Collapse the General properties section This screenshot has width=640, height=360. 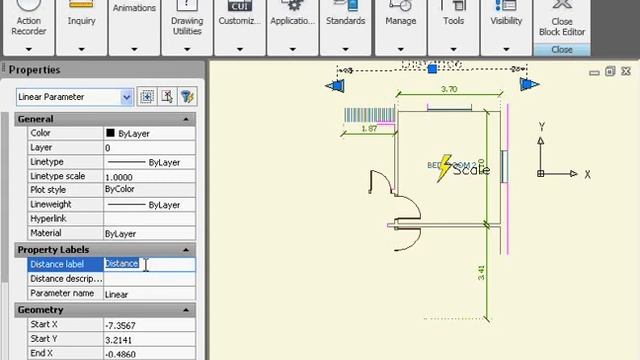pos(186,119)
